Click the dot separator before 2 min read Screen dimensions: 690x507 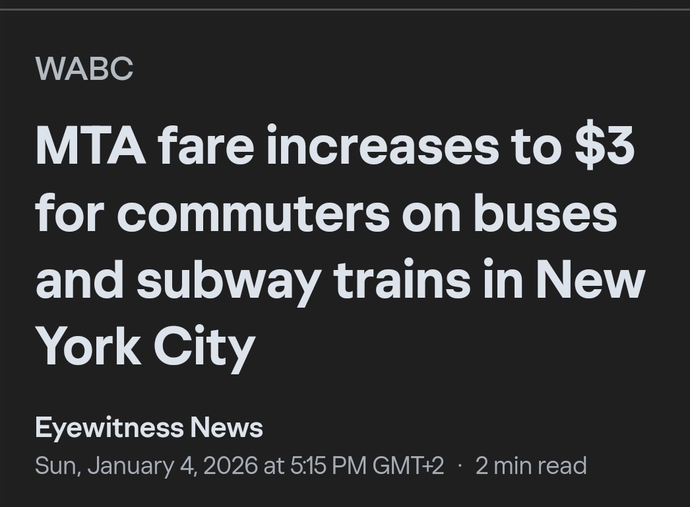point(460,465)
